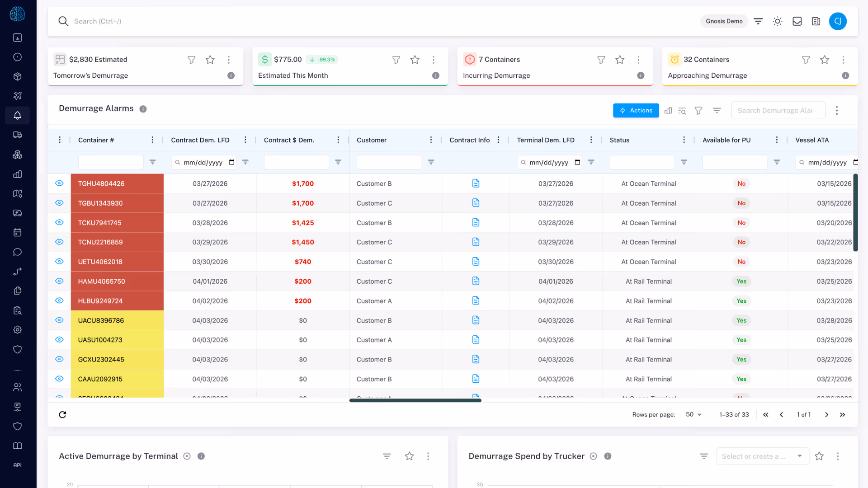Click the table vertical scrollbar thumb
The height and width of the screenshot is (488, 868).
855,212
